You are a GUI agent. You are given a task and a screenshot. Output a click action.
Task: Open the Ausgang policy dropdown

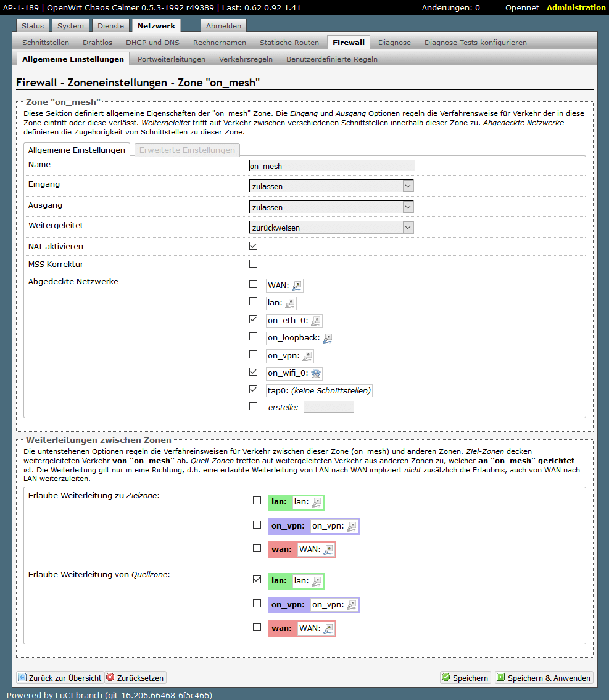[x=331, y=207]
